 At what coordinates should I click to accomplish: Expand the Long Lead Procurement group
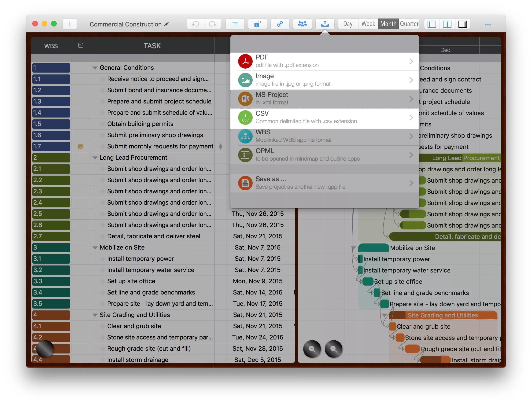pos(94,157)
